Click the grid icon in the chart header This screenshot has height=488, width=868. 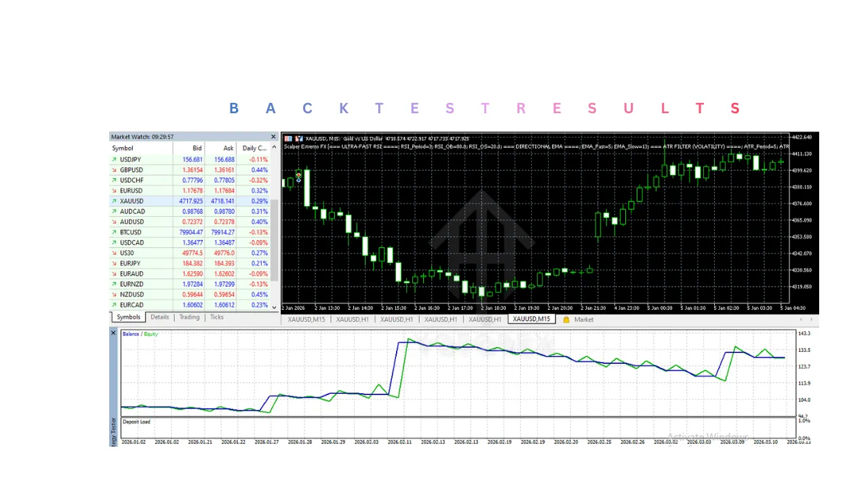[288, 138]
